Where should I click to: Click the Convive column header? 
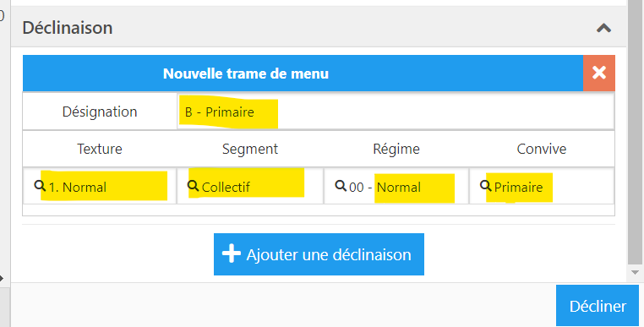tap(542, 149)
